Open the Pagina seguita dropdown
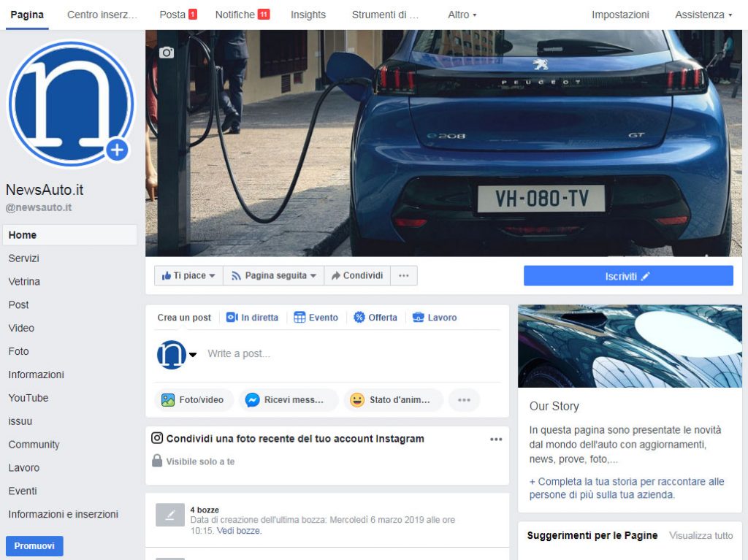This screenshot has height=560, width=748. click(274, 276)
